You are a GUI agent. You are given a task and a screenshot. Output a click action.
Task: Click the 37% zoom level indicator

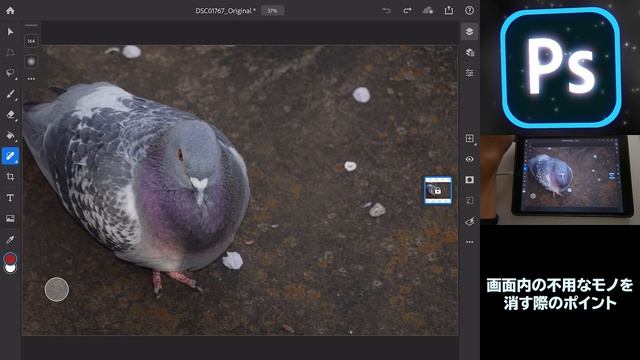(x=273, y=11)
